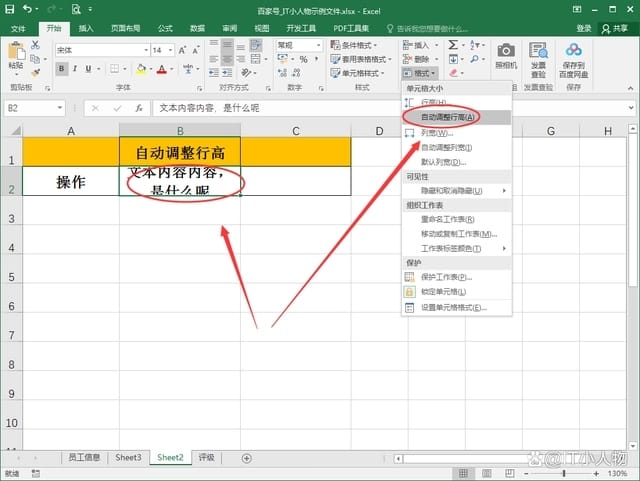640x481 pixels.
Task: Open the number format 常规 dropdown
Action: pyautogui.click(x=318, y=45)
